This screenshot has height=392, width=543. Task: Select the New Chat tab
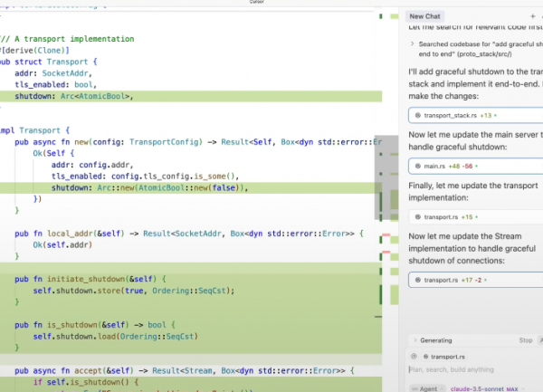click(424, 16)
